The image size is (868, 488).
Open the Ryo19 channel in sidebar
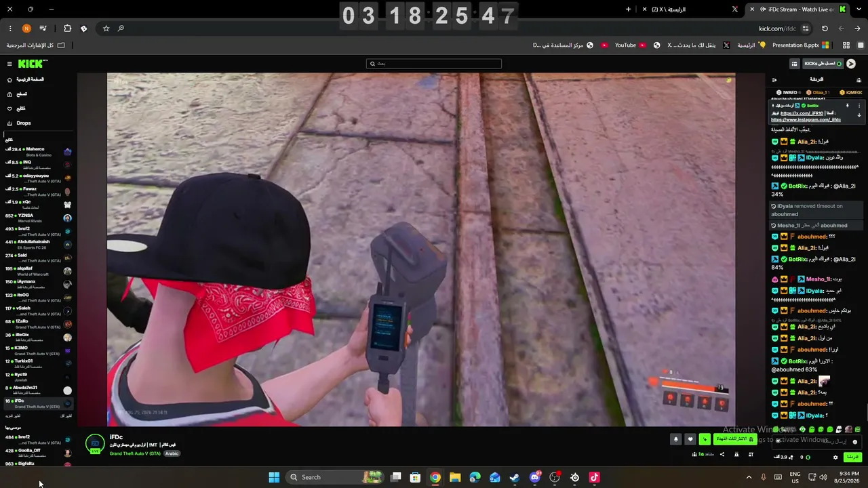point(39,377)
